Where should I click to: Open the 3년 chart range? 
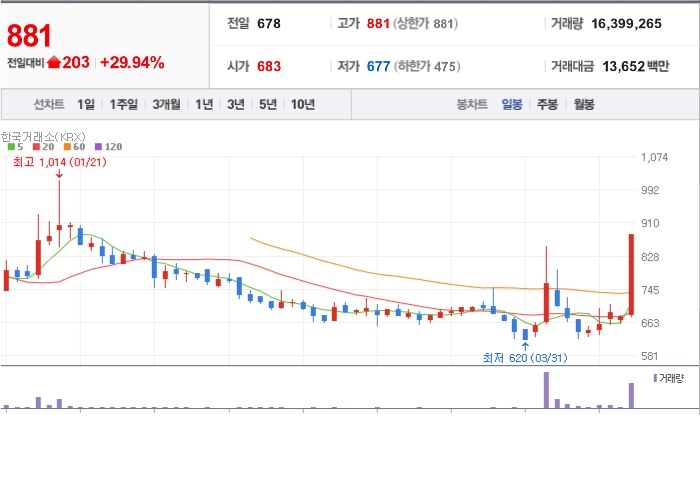(236, 104)
